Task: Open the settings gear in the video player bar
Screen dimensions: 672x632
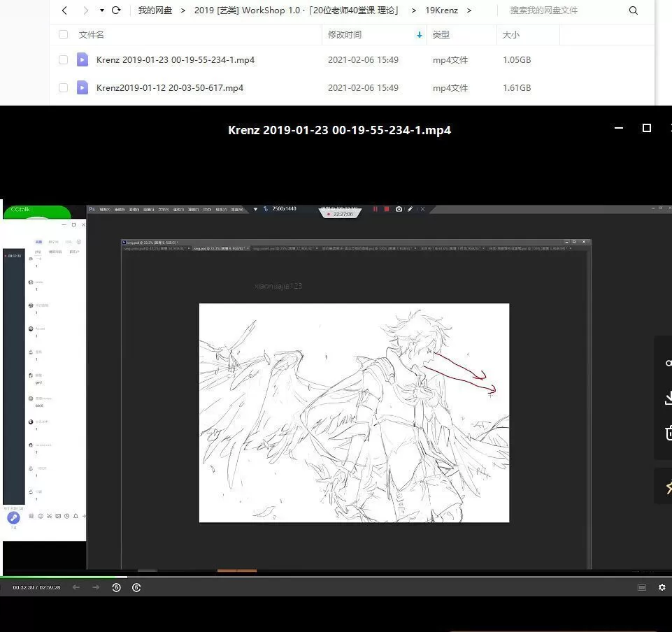Action: pyautogui.click(x=662, y=587)
